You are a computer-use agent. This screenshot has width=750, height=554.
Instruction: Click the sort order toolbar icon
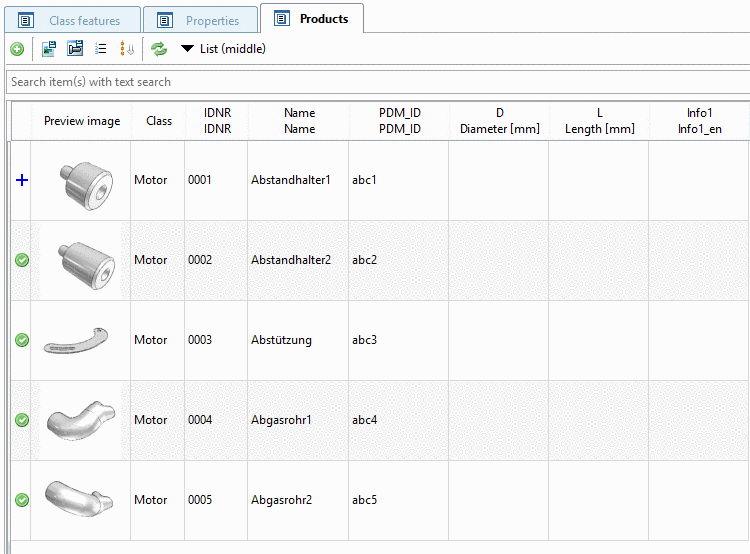pyautogui.click(x=127, y=48)
